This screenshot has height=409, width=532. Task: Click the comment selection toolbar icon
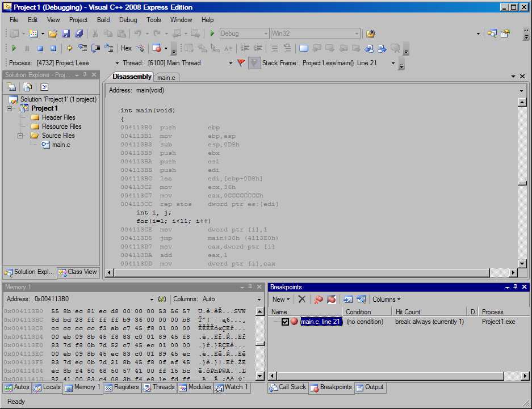(x=274, y=48)
